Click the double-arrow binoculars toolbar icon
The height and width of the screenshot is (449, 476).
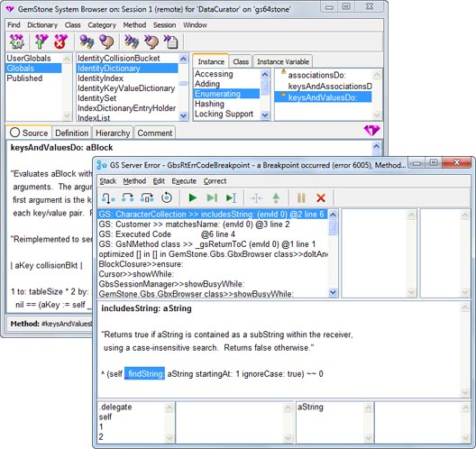132,41
